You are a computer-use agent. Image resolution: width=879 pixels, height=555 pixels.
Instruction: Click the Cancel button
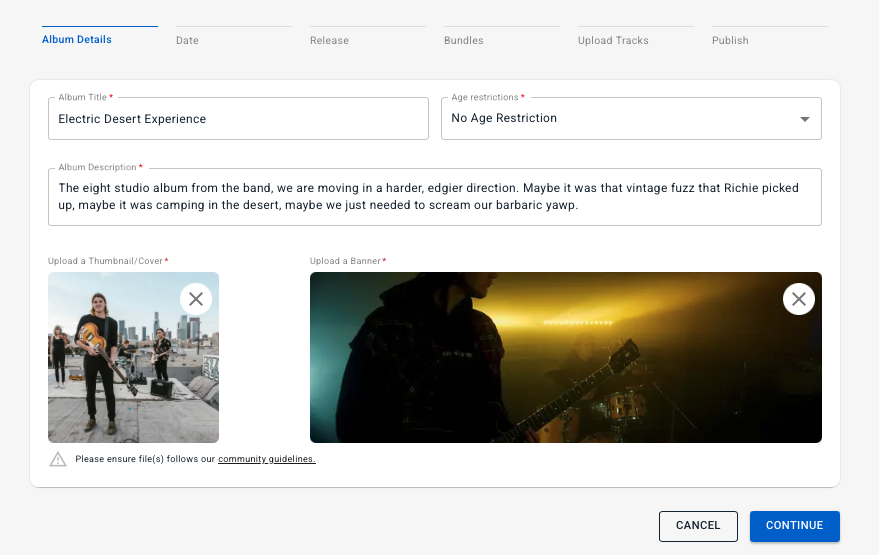click(698, 526)
